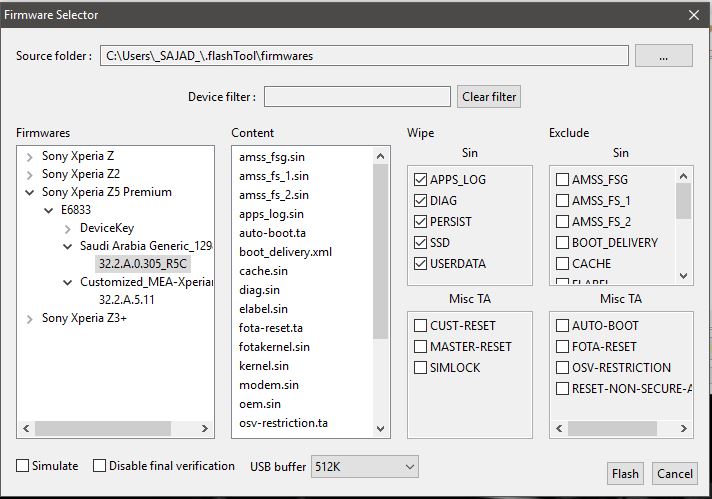
Task: Click Exclude Misc TA scroll left arrow
Action: [559, 429]
